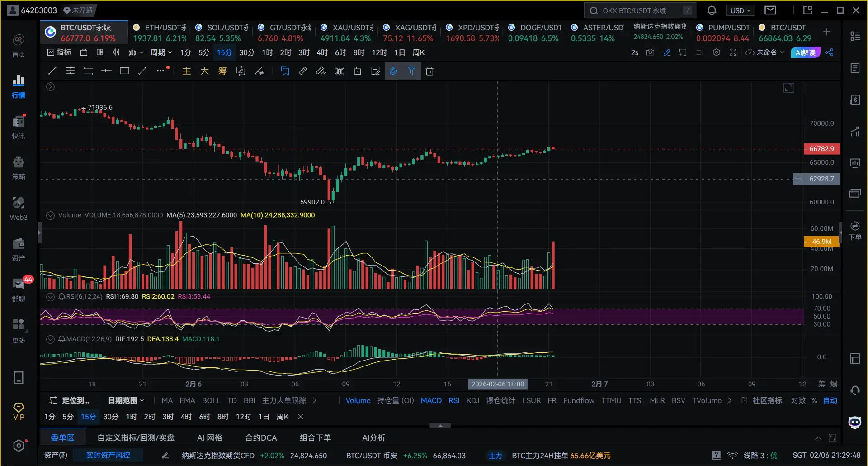The height and width of the screenshot is (466, 868).
Task: Select the single horizontal line tool
Action: (106, 71)
